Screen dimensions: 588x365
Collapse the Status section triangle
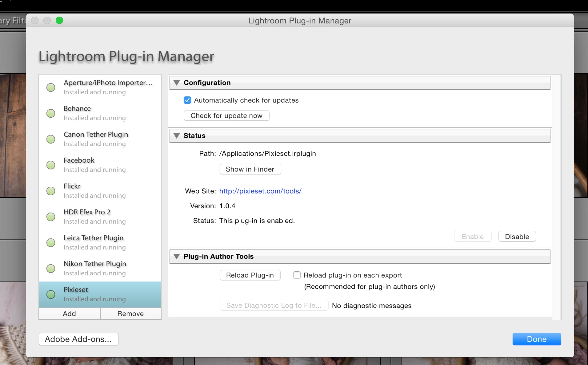177,136
